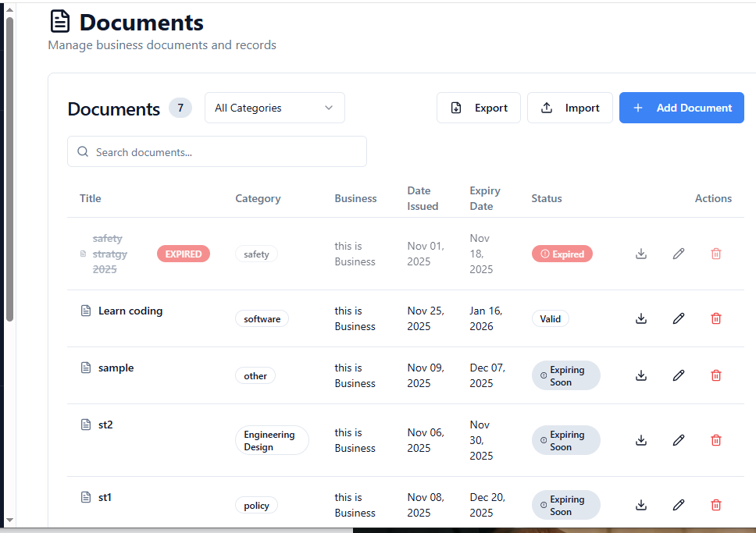Screen dimensions: 756x533
Task: Click the pencil icon for st2
Action: coord(679,440)
